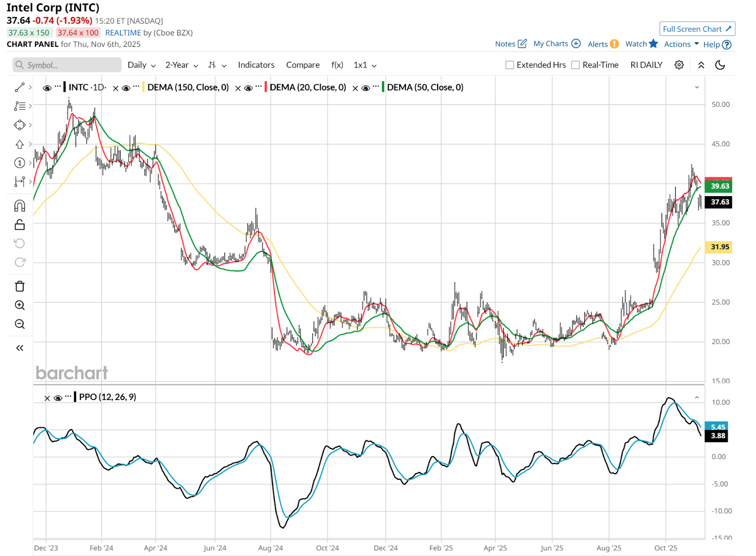Click the Full Screen Chart button

[697, 29]
